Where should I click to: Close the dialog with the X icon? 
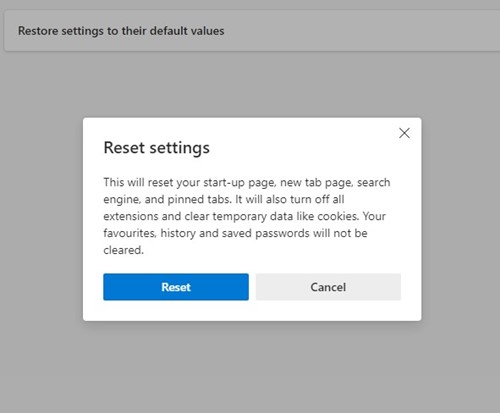tap(404, 133)
